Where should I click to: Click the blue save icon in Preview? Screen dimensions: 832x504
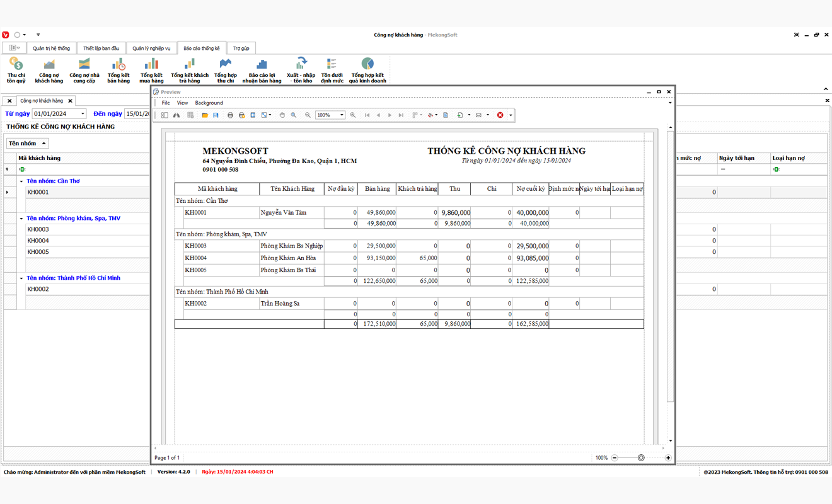coord(216,115)
